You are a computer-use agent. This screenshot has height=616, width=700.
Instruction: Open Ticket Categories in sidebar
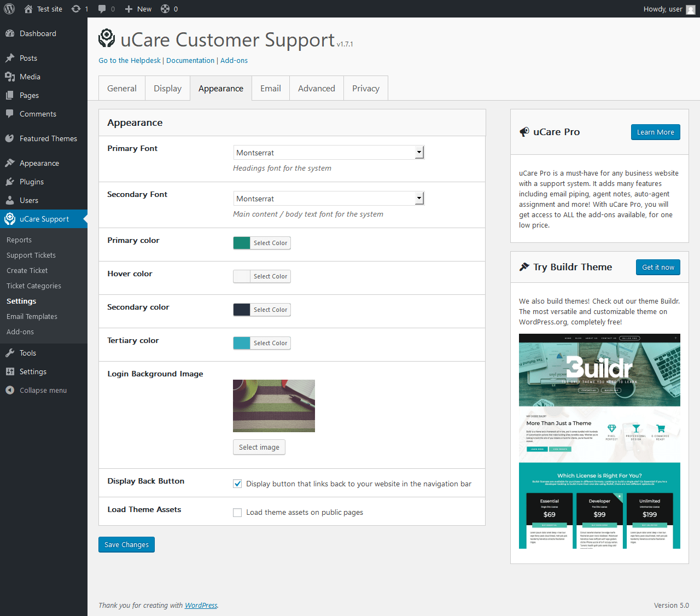(34, 286)
